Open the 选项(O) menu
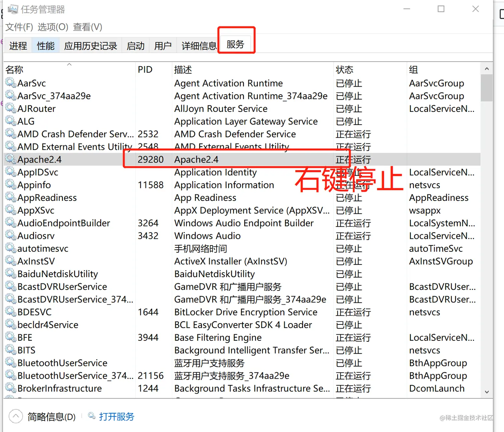Image resolution: width=504 pixels, height=432 pixels. coord(53,27)
